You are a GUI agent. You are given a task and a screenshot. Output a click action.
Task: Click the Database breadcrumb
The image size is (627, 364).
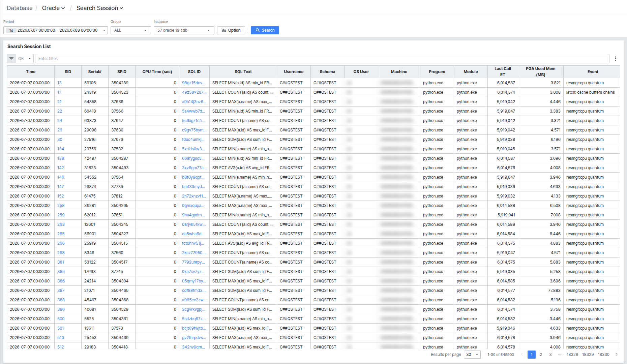pos(20,8)
